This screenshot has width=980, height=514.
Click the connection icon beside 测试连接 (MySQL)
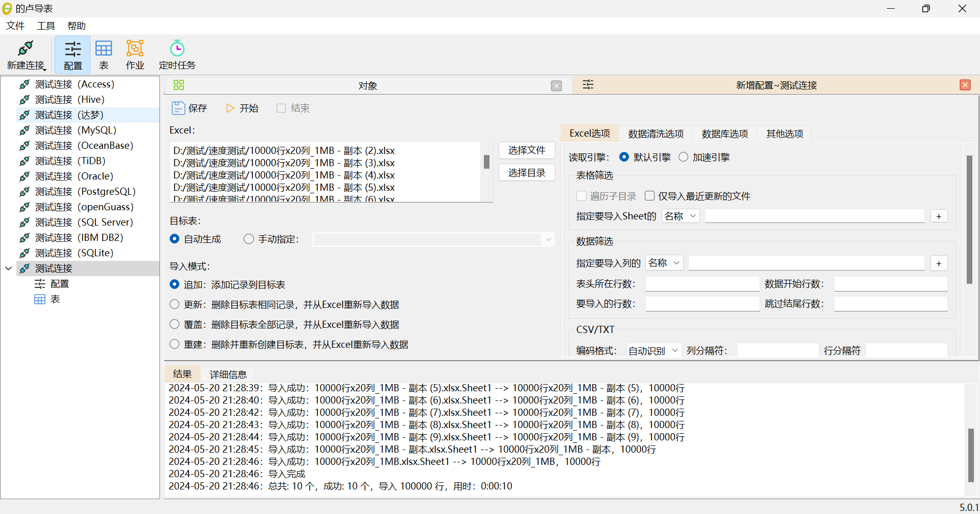(x=25, y=130)
